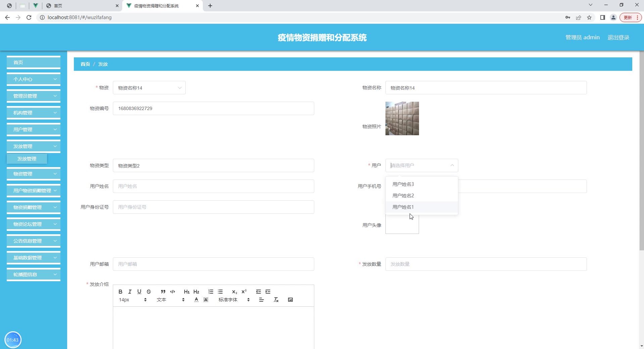Expand the 轮播图信息 sidebar menu
The height and width of the screenshot is (349, 644).
tap(34, 275)
